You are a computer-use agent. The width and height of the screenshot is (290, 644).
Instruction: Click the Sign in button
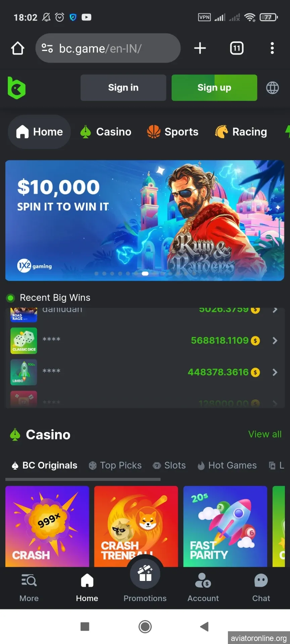coord(123,88)
